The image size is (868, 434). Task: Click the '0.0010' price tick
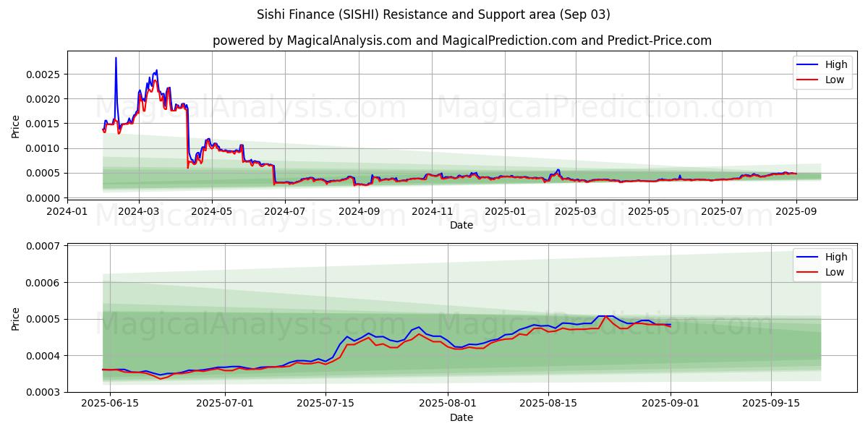click(45, 148)
